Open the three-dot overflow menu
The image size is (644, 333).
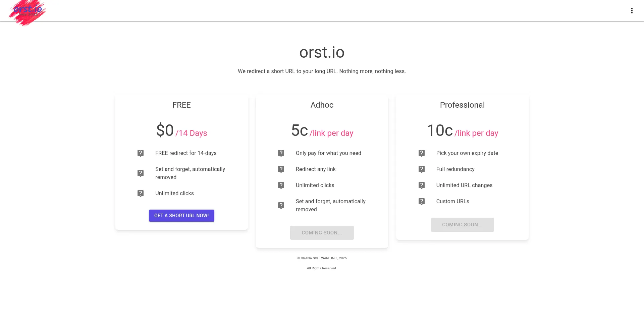(x=632, y=11)
